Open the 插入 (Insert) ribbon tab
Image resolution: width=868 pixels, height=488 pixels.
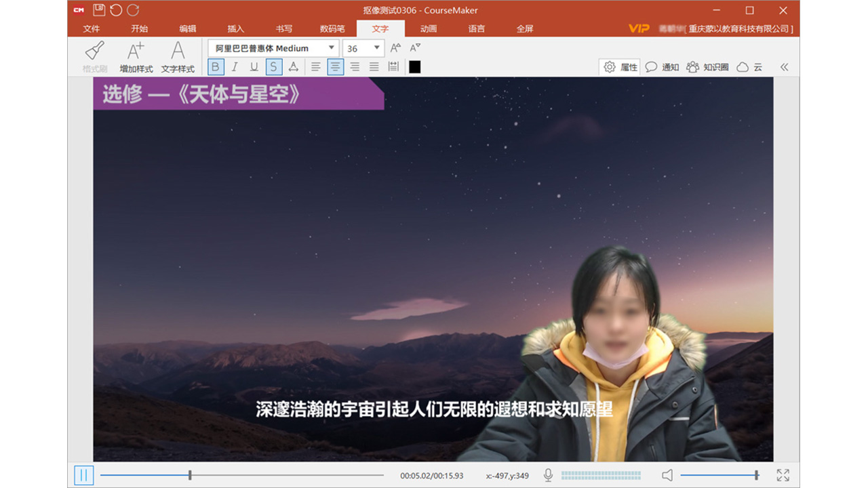(235, 28)
